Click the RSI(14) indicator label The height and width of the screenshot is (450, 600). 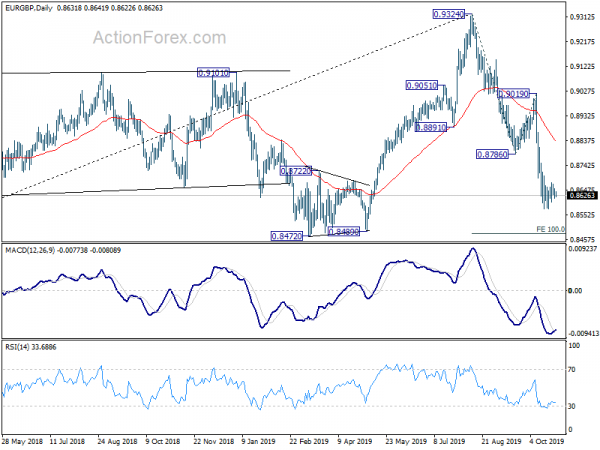pos(16,347)
